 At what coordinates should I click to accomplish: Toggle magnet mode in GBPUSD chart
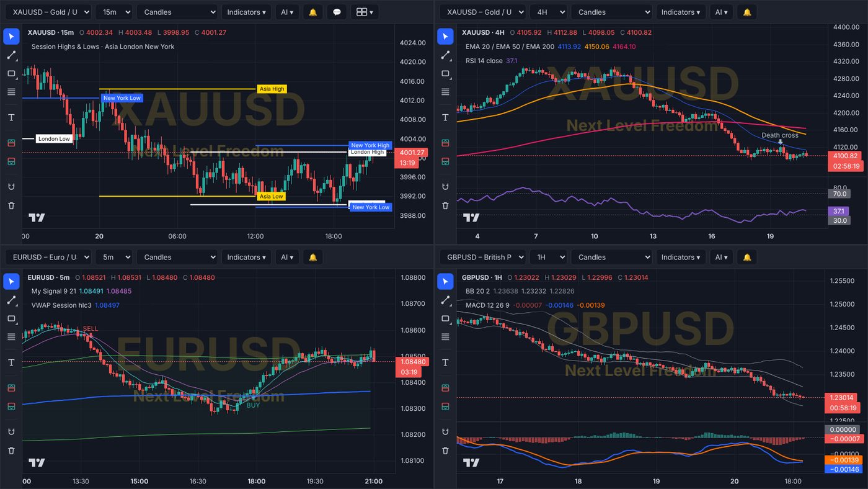(445, 432)
